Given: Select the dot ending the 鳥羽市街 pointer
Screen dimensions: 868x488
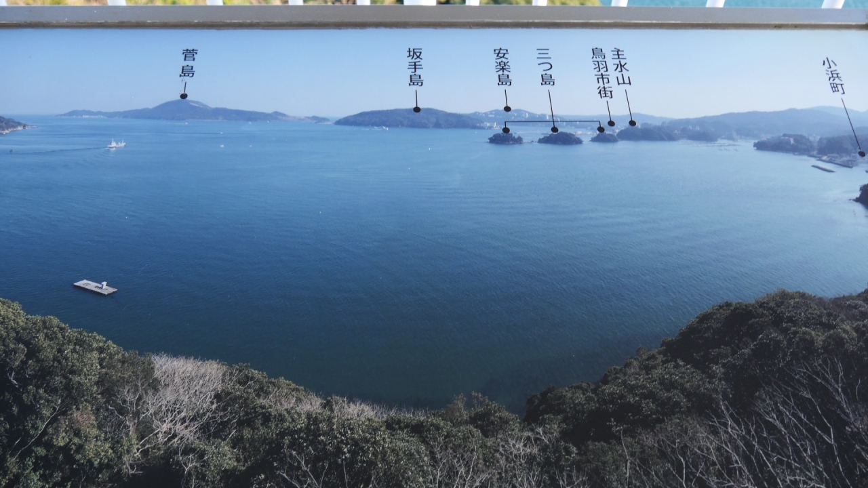Looking at the screenshot, I should pyautogui.click(x=611, y=123).
